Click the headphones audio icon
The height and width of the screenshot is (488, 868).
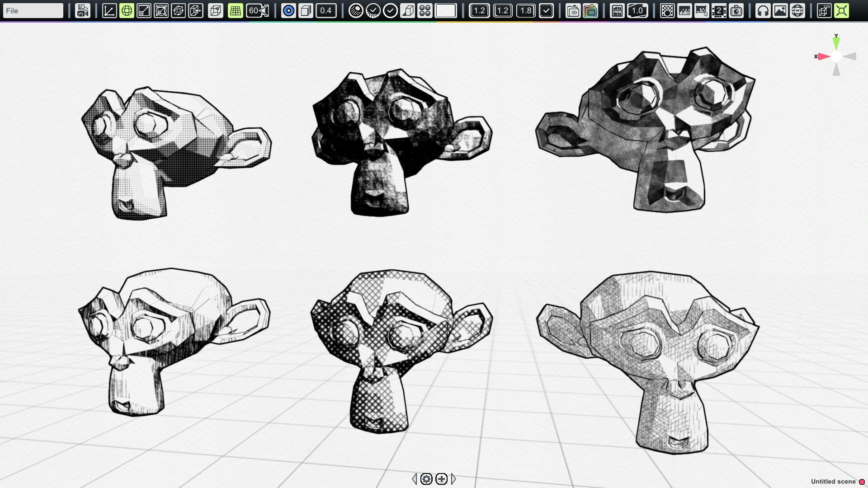point(763,10)
